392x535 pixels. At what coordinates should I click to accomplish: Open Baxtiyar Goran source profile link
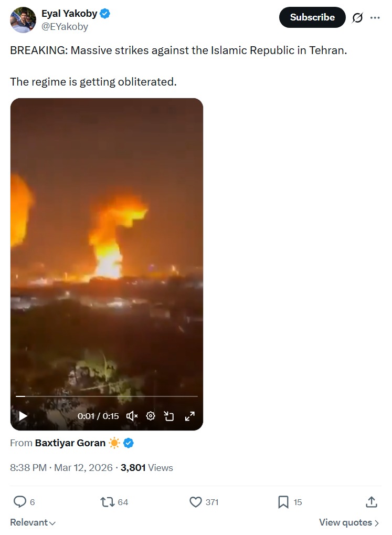tap(70, 443)
